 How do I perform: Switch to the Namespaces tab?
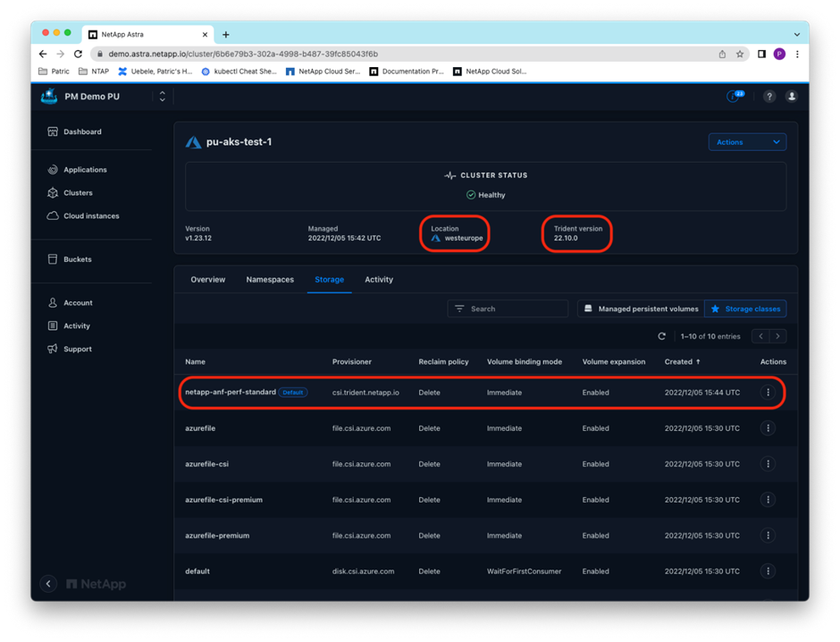point(270,280)
